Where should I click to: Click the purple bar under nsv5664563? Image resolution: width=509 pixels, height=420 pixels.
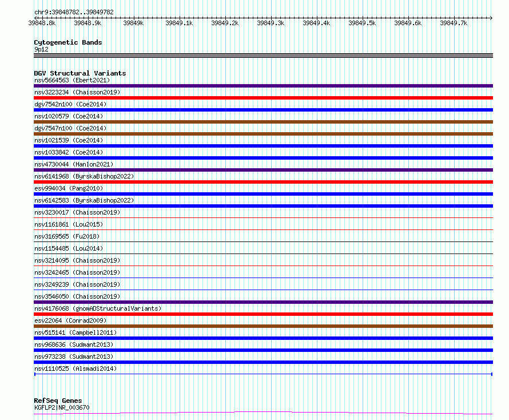[x=263, y=86]
